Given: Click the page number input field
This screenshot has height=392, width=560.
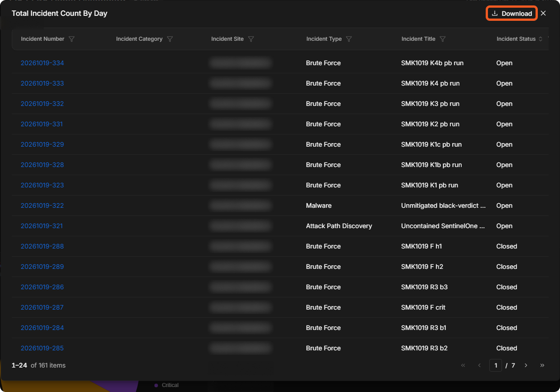Looking at the screenshot, I should (x=496, y=365).
